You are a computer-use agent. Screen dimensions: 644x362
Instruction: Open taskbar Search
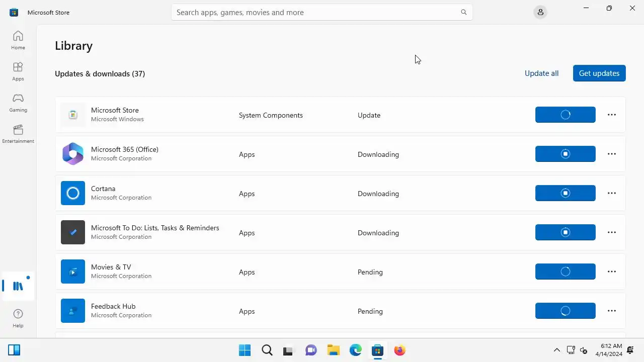coord(267,350)
